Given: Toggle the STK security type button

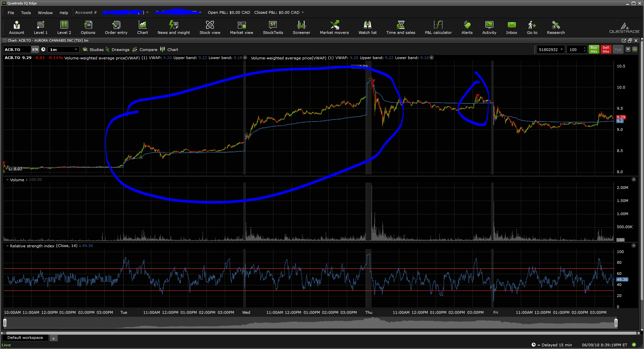Looking at the screenshot, I should [35, 49].
